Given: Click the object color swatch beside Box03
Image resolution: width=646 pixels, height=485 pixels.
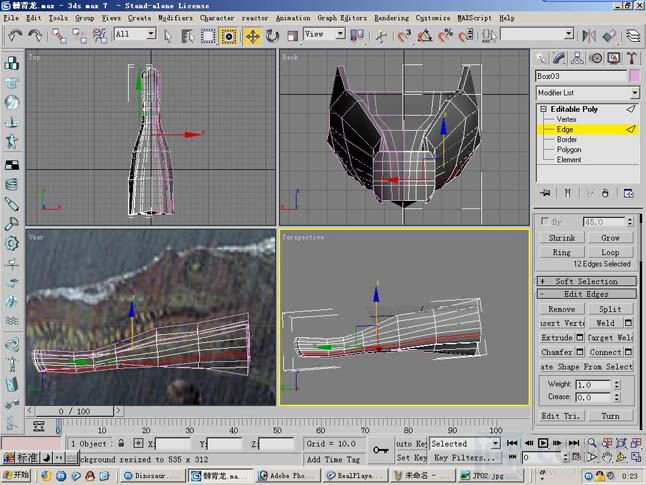Looking at the screenshot, I should 634,76.
